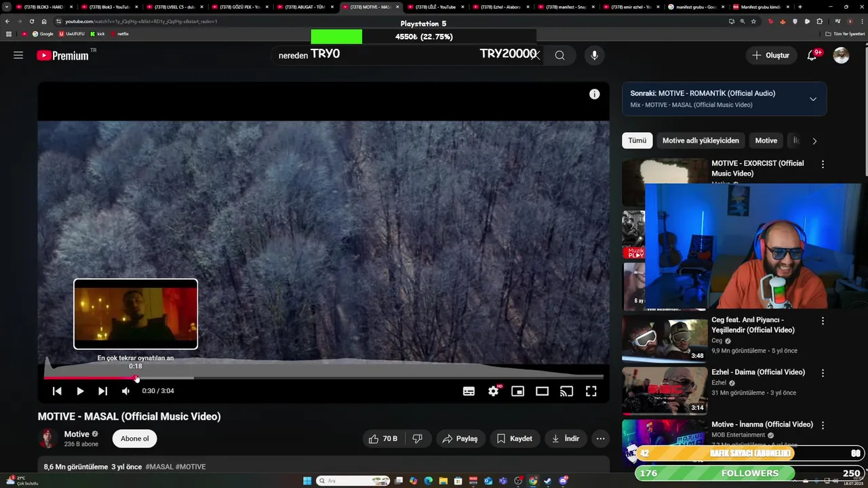This screenshot has width=868, height=488.
Task: Open options for Ezhel - Daima video
Action: click(823, 373)
